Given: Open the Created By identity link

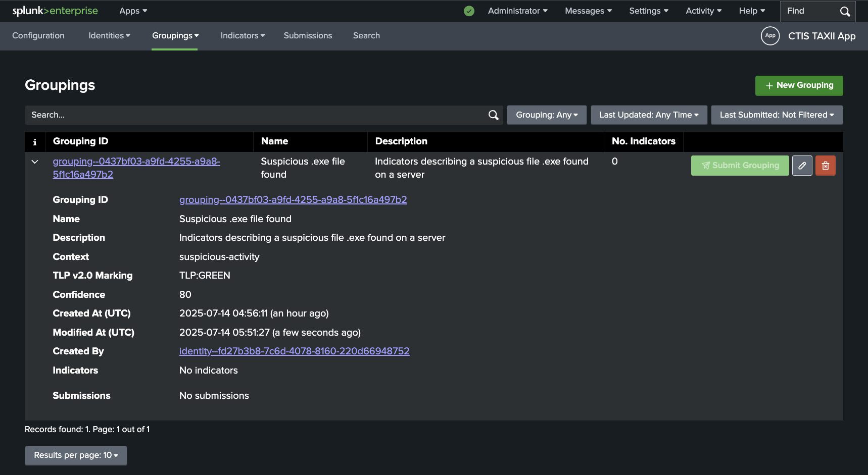Looking at the screenshot, I should tap(294, 351).
